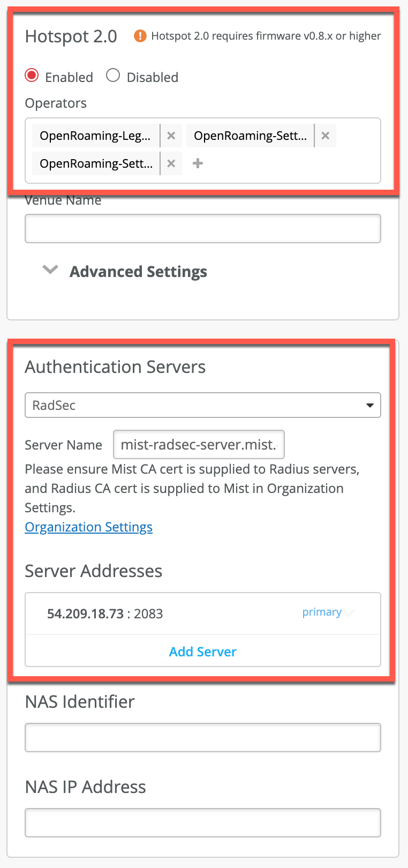408x868 pixels.
Task: Click the orange firmware warning icon
Action: click(x=140, y=36)
